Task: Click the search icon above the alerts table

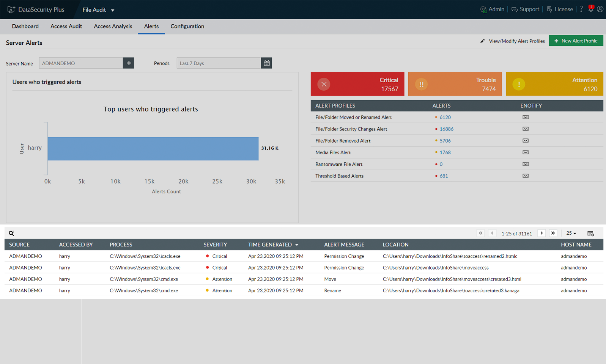Action: coord(11,233)
